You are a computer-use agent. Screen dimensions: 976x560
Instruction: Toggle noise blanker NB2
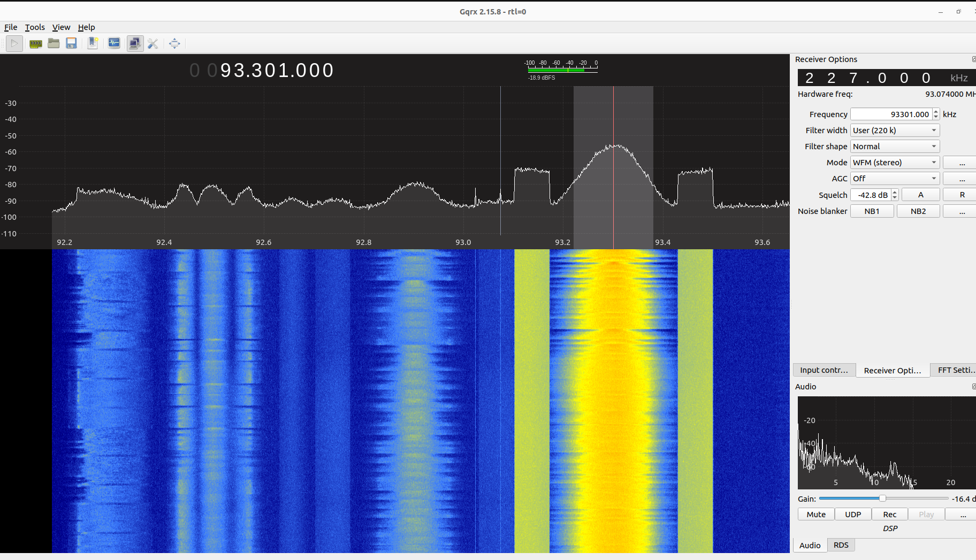point(918,211)
